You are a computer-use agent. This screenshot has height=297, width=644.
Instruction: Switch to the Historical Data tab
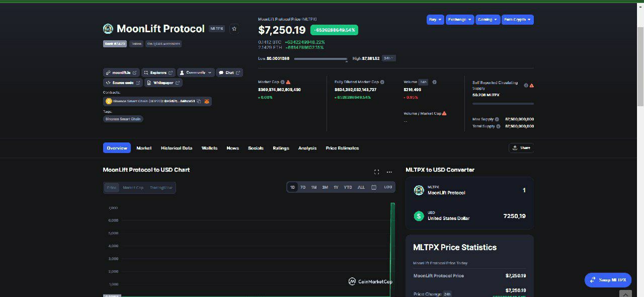coord(177,148)
